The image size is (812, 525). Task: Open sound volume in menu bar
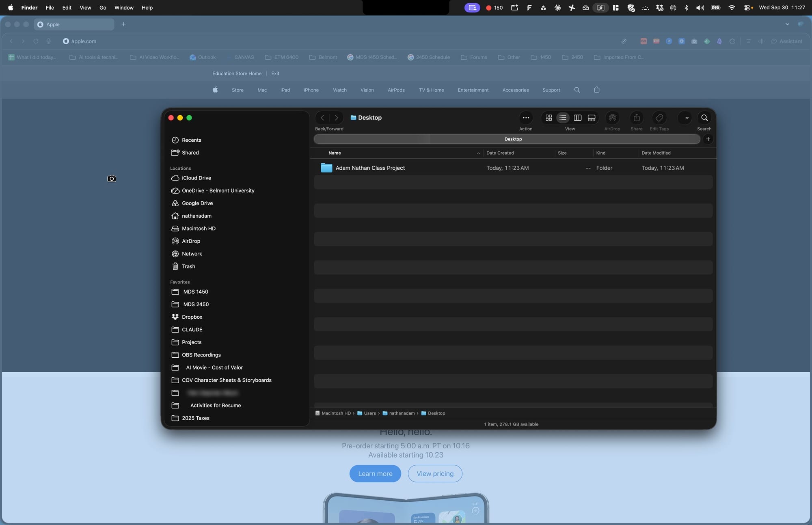700,8
